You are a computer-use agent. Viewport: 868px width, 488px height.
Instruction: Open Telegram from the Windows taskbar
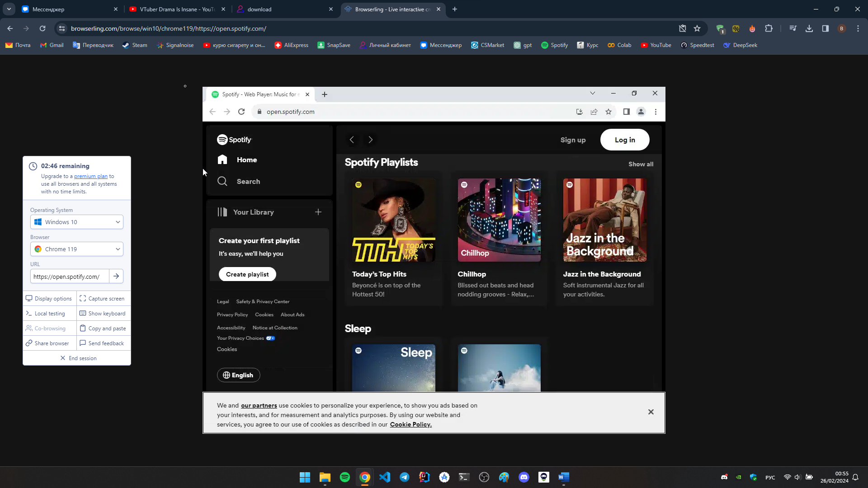pos(405,477)
